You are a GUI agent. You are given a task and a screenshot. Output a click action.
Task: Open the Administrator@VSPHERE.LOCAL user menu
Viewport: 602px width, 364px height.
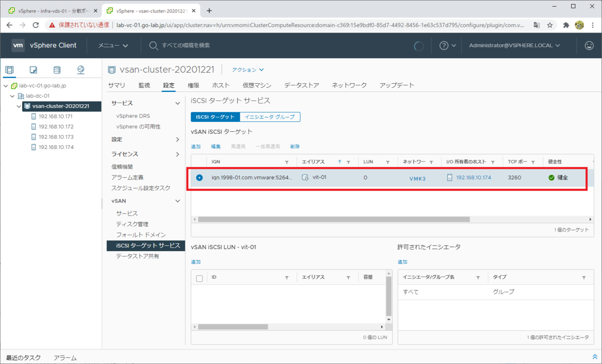click(x=514, y=46)
